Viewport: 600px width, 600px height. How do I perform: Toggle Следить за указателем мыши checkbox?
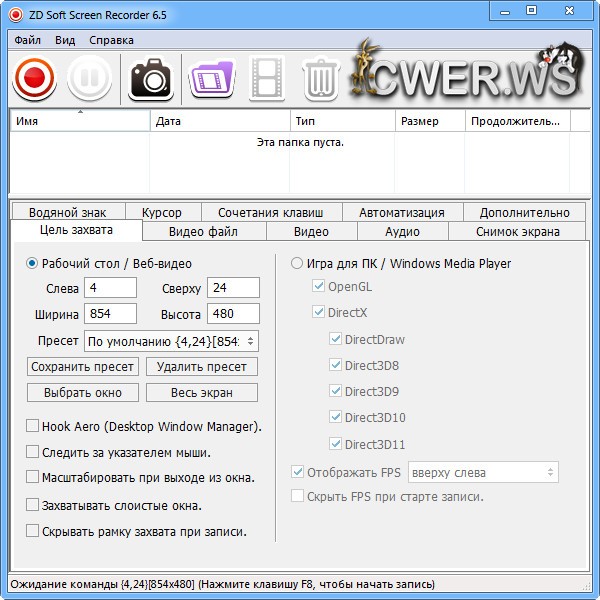(33, 452)
